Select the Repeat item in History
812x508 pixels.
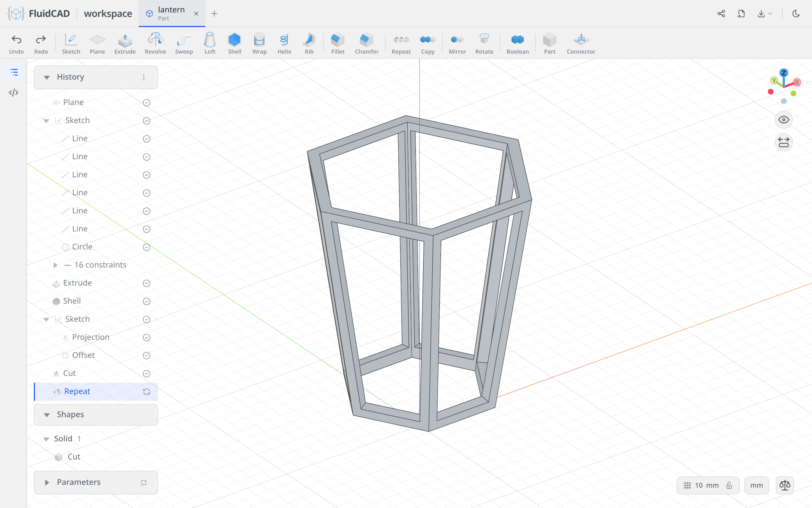point(96,391)
